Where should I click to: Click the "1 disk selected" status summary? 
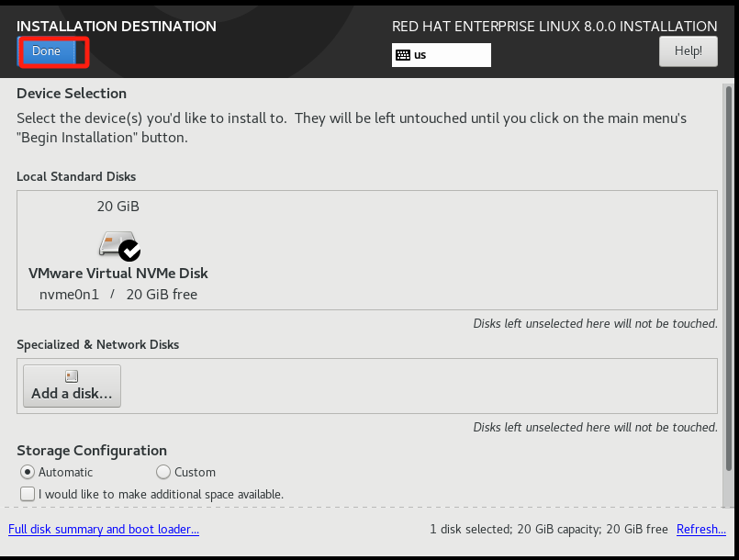click(x=548, y=529)
